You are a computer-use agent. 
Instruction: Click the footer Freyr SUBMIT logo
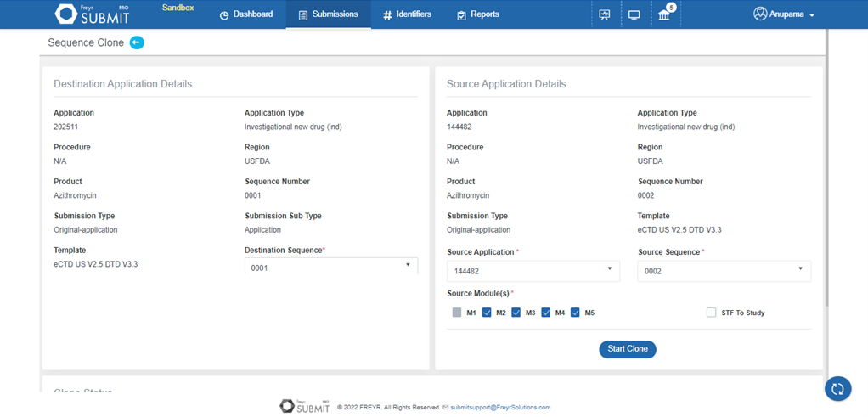coord(305,407)
